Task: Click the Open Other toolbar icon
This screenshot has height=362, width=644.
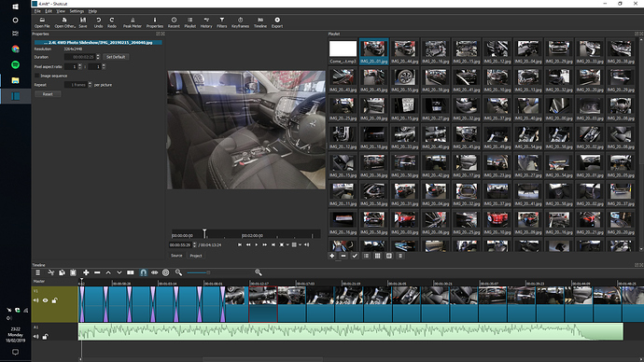Action: click(64, 22)
